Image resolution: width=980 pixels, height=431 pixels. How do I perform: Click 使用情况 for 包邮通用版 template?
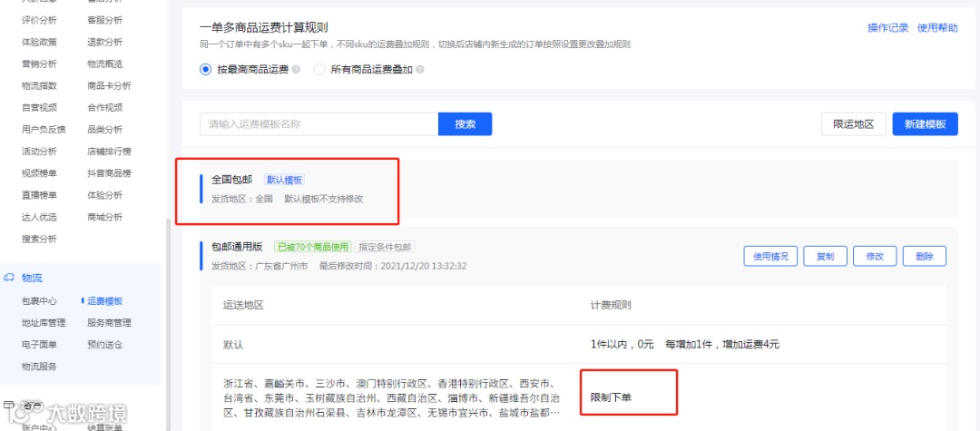tap(770, 256)
